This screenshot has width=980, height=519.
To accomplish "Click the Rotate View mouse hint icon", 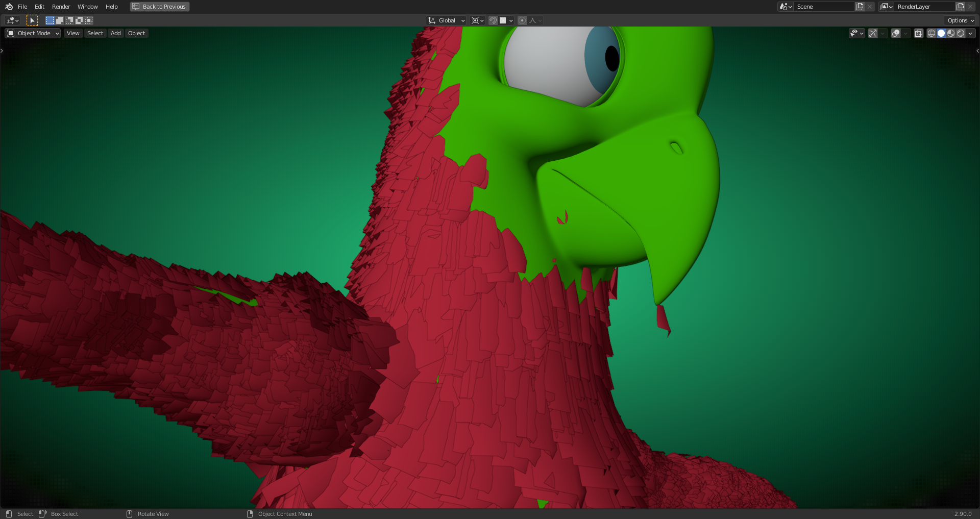I will coord(129,514).
